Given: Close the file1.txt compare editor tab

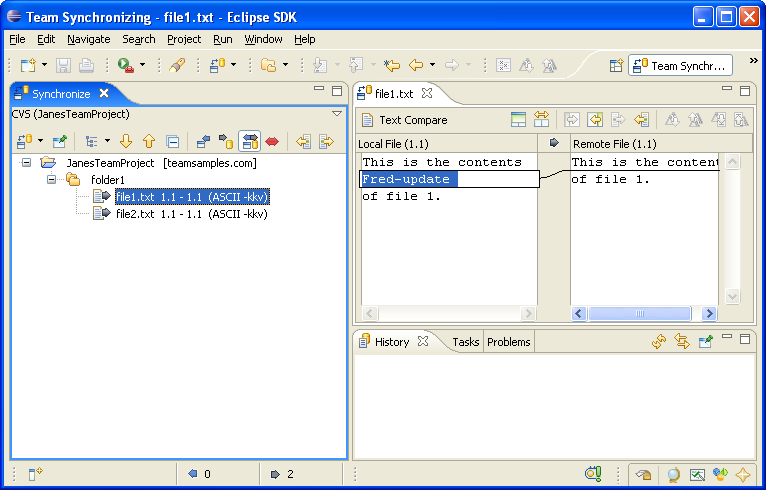Looking at the screenshot, I should pyautogui.click(x=427, y=93).
